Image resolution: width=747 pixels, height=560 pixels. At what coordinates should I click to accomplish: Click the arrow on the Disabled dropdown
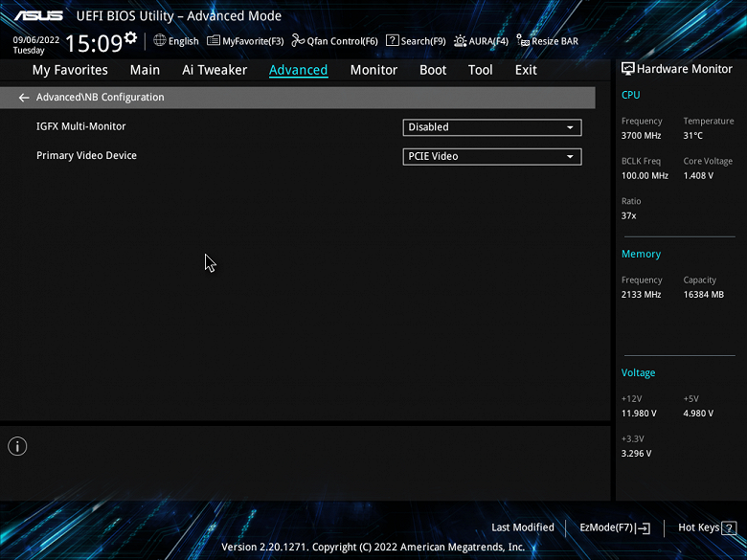570,127
